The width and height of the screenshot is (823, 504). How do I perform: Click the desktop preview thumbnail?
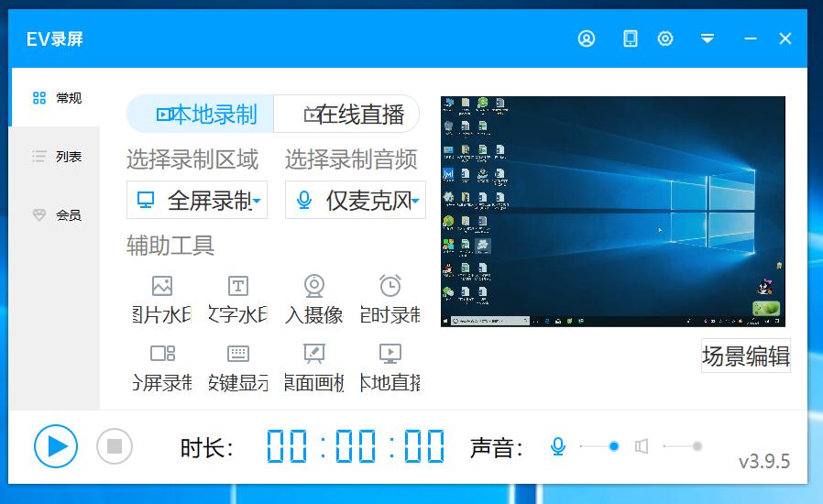pyautogui.click(x=612, y=212)
